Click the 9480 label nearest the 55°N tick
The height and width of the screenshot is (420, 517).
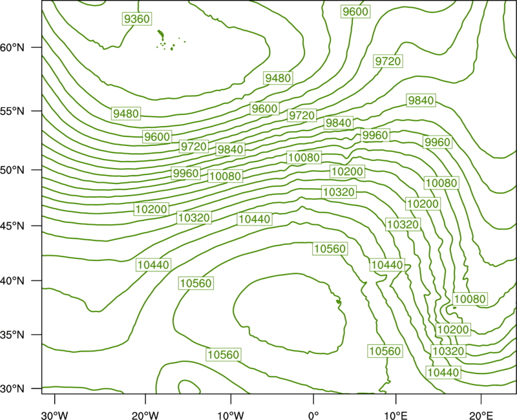[126, 114]
